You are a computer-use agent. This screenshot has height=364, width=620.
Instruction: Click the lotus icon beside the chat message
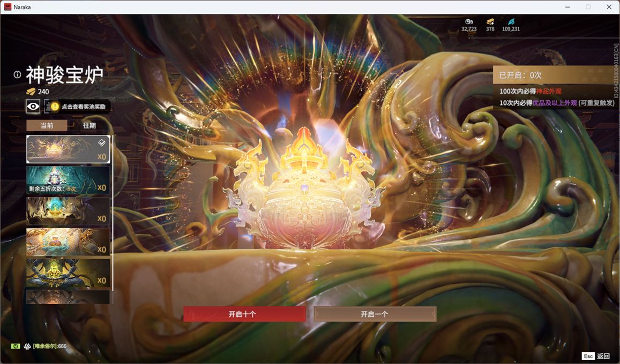click(27, 346)
